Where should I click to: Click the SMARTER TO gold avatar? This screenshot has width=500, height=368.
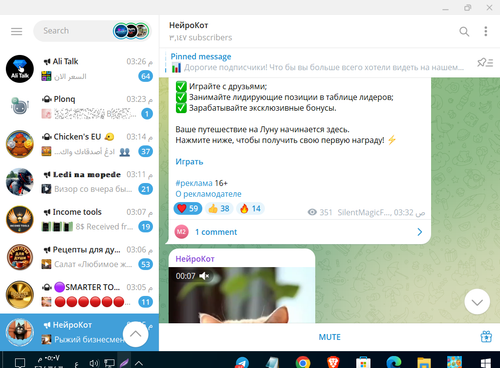(20, 295)
